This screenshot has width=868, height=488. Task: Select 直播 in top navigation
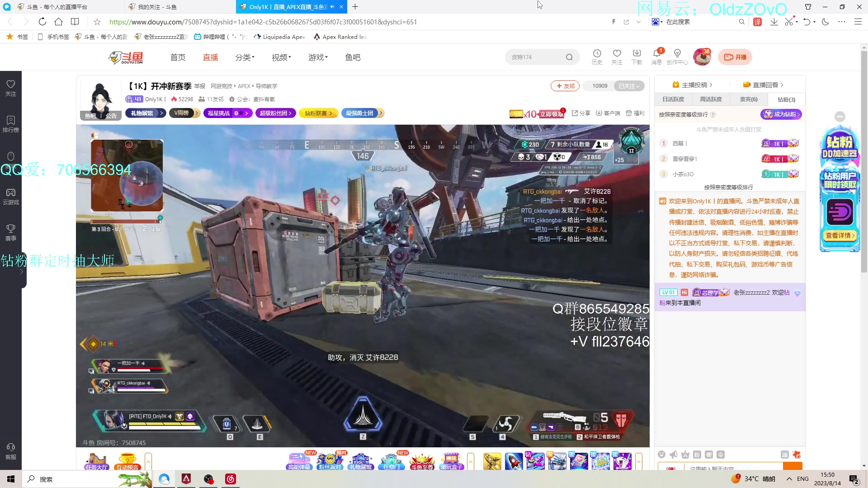click(210, 57)
